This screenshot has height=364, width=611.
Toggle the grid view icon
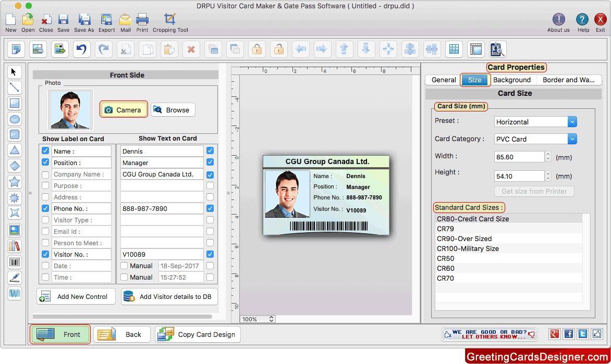point(454,49)
